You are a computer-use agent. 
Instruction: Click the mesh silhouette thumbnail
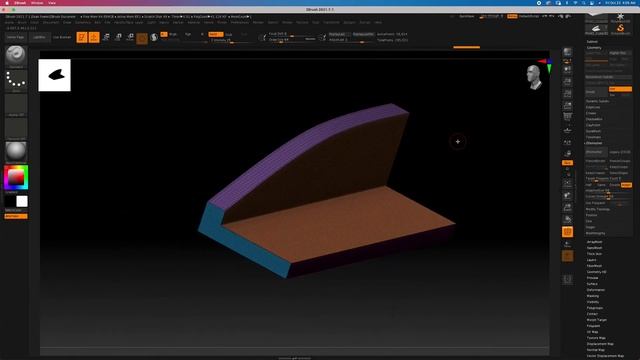coord(54,75)
